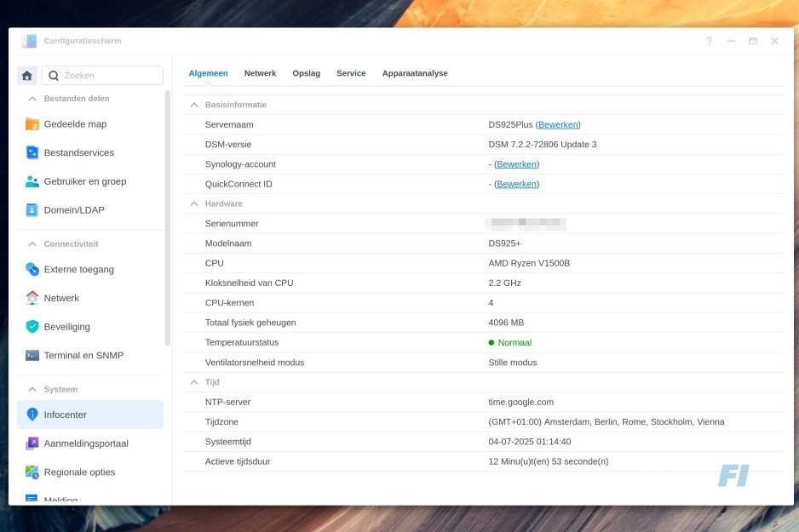799x532 pixels.
Task: Close the Configuratiescherm window
Action: point(774,41)
